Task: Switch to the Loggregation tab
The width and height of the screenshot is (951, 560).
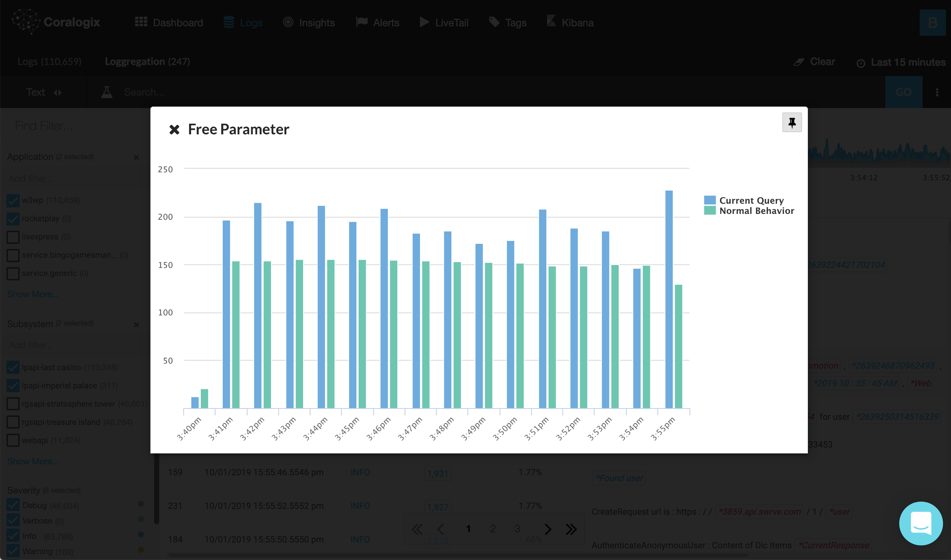Action: click(147, 61)
